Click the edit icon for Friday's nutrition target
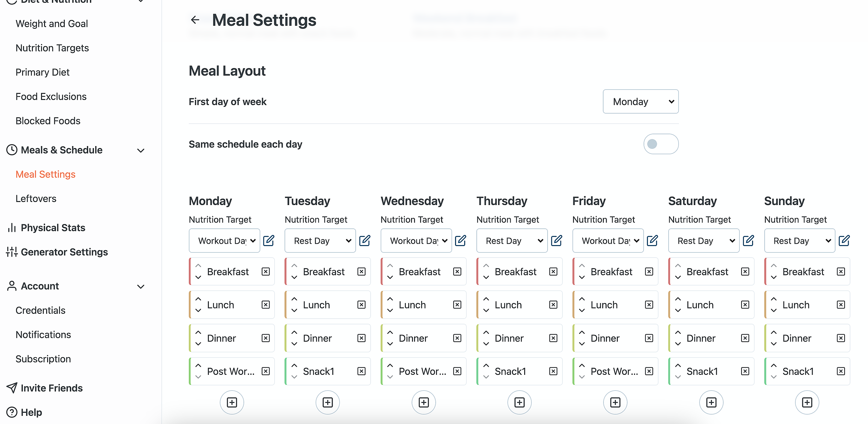Image resolution: width=868 pixels, height=424 pixels. (x=652, y=241)
